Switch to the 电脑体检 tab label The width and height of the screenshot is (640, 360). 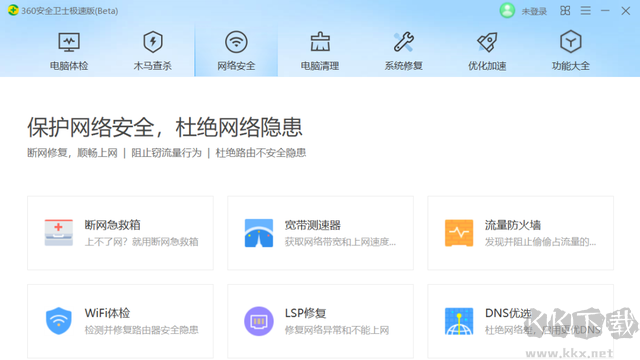coord(69,66)
